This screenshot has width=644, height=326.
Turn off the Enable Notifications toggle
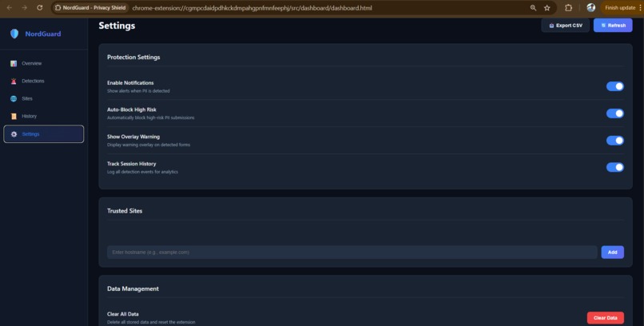tap(615, 86)
